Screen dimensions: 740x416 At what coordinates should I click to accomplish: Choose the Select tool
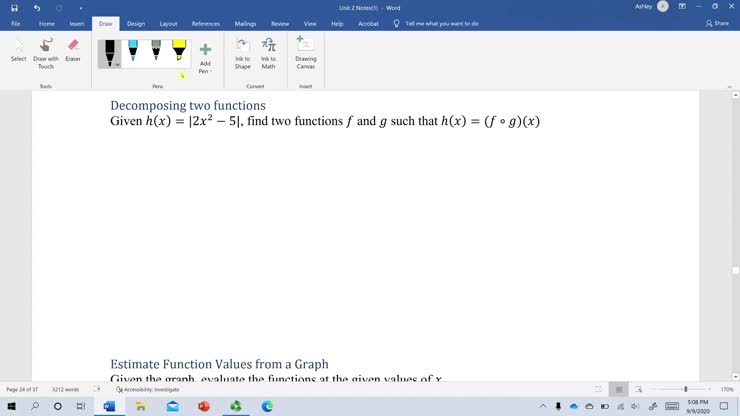click(x=19, y=51)
